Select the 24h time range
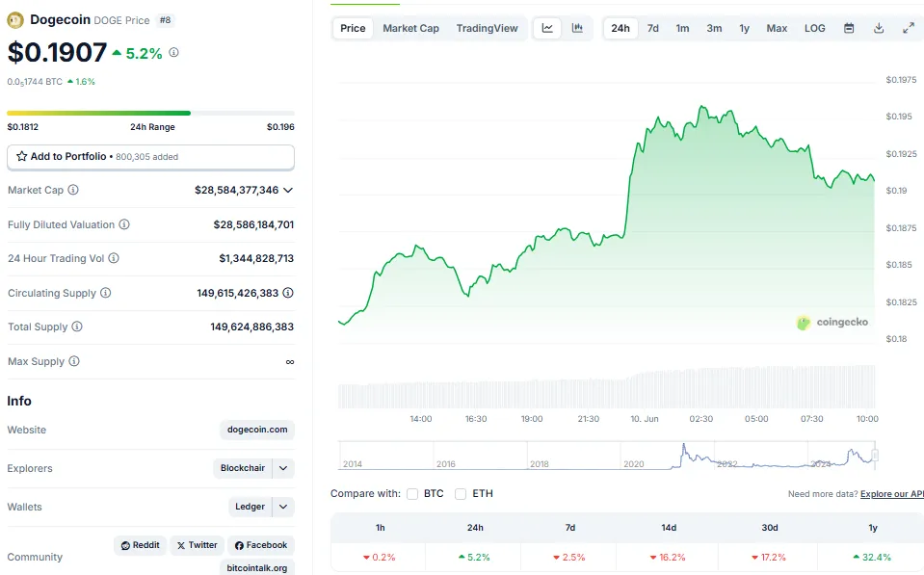Image resolution: width=924 pixels, height=575 pixels. (620, 28)
